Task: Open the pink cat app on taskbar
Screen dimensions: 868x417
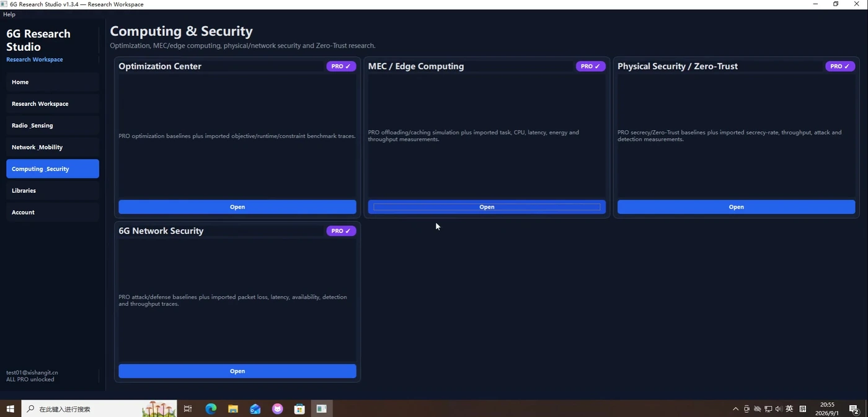Action: (278, 409)
